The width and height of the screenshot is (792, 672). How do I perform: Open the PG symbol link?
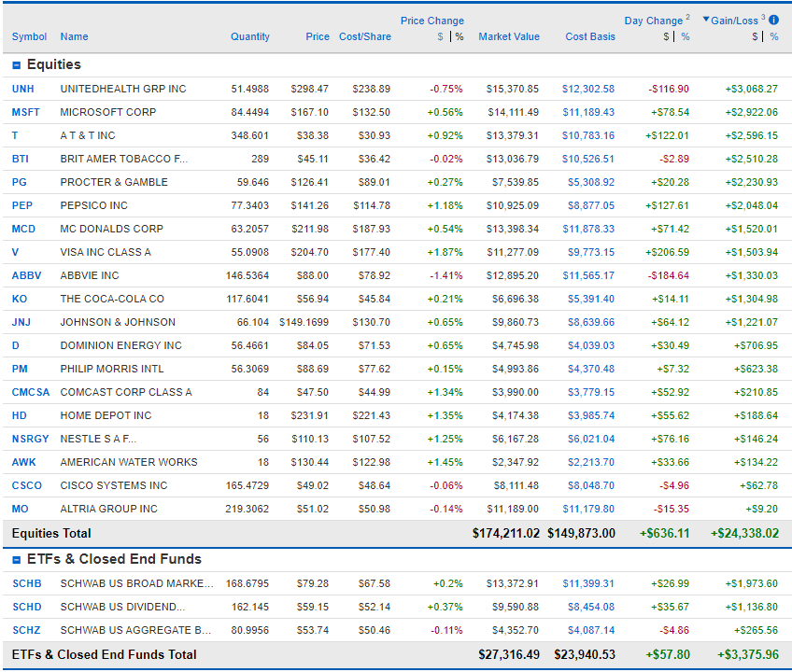[20, 182]
